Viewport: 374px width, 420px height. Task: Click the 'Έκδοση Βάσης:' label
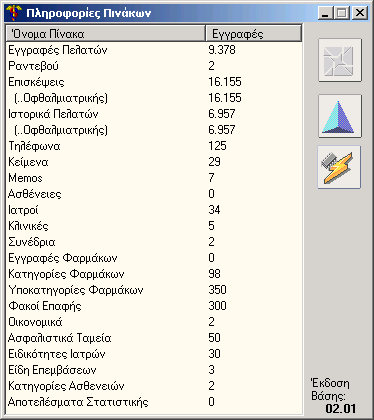point(330,390)
